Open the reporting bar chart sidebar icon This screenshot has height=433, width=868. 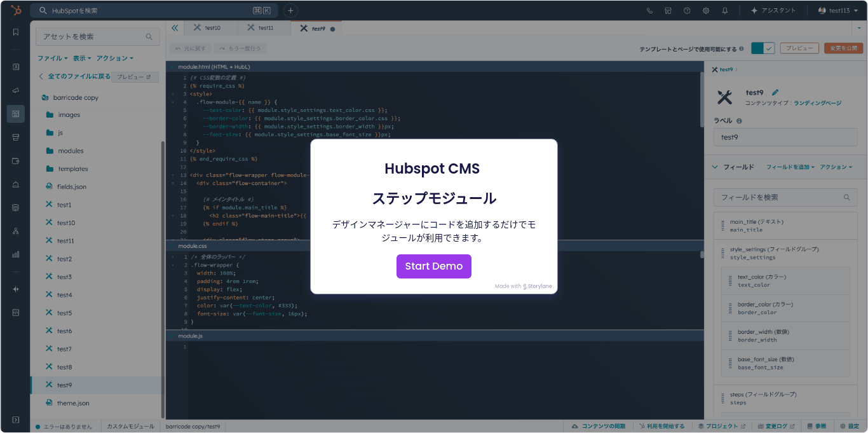[x=15, y=254]
